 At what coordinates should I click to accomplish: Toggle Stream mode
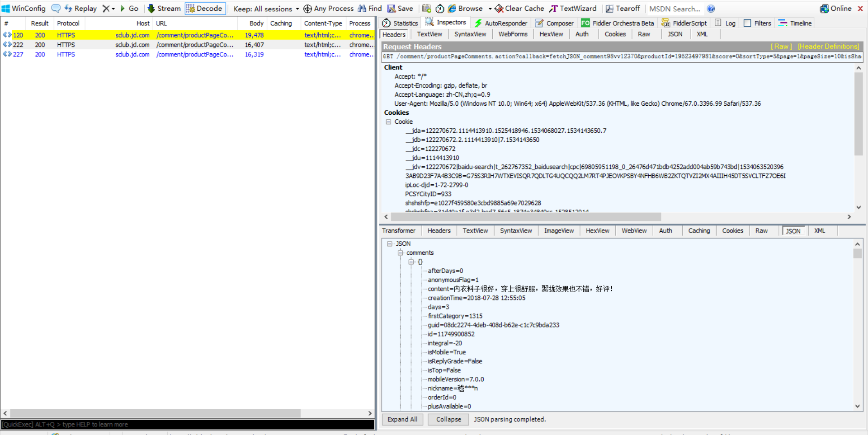(x=164, y=9)
